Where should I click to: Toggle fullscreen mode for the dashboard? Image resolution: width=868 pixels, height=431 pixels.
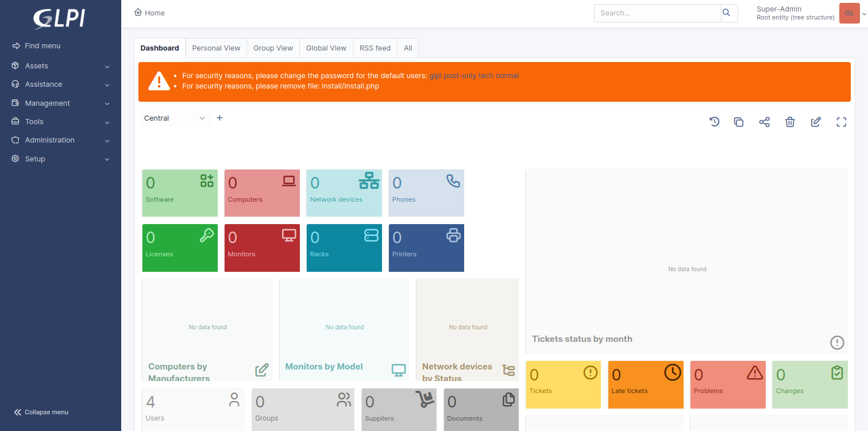tap(841, 122)
